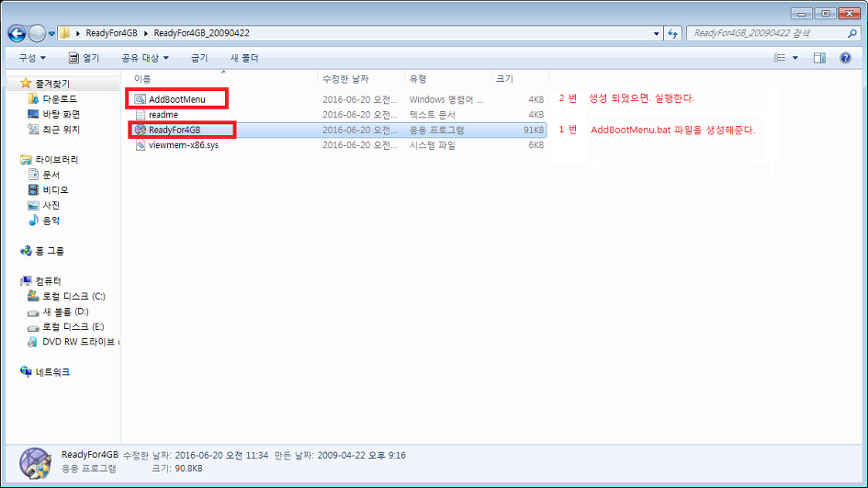The image size is (868, 488).
Task: Open 로컬 디스크 (E:) drive
Action: 73,327
